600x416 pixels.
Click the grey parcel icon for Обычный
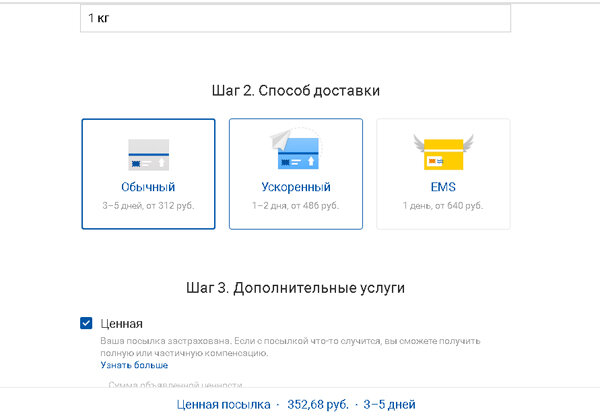[x=148, y=155]
